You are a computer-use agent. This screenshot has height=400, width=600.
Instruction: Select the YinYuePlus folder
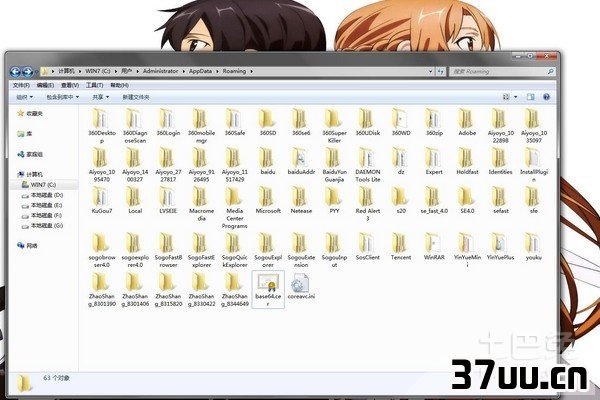[501, 247]
